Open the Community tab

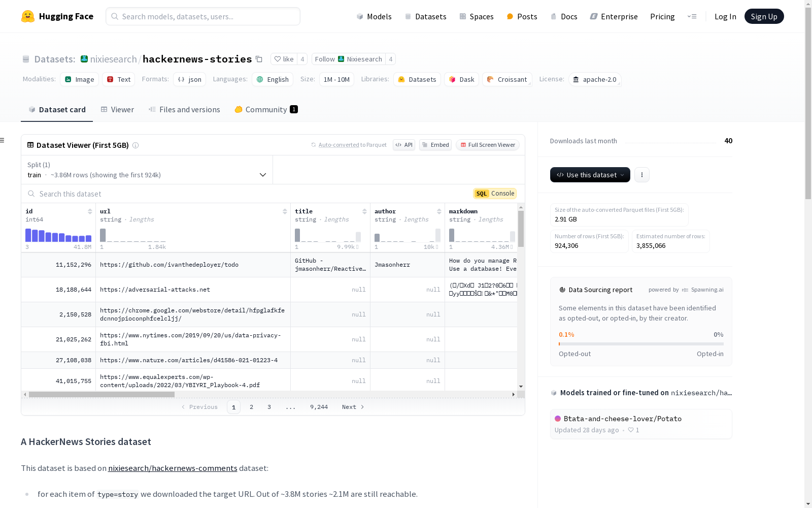point(266,110)
